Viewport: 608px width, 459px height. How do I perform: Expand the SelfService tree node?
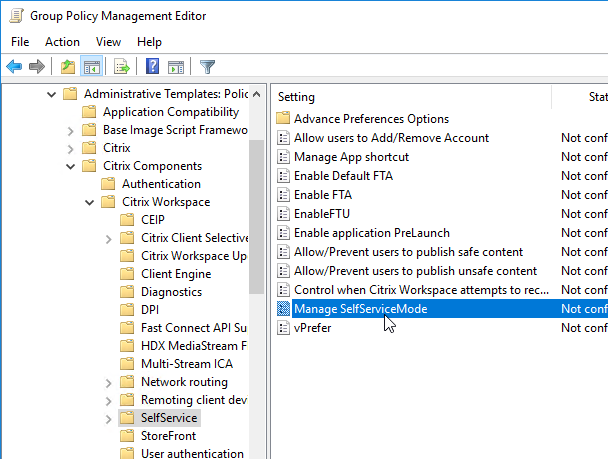pyautogui.click(x=108, y=419)
